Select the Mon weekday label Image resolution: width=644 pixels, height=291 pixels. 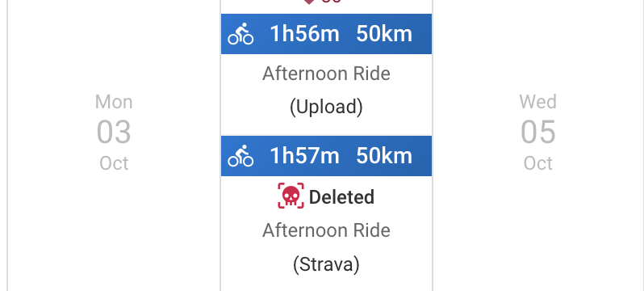click(x=114, y=102)
